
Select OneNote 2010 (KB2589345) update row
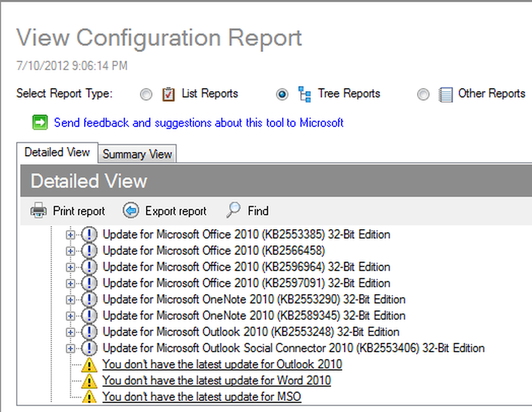(254, 316)
